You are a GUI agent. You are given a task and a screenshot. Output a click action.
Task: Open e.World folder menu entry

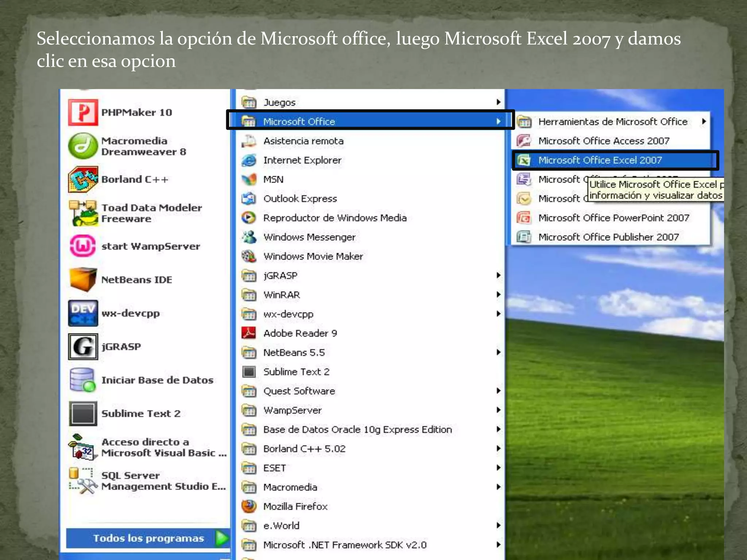(x=371, y=526)
